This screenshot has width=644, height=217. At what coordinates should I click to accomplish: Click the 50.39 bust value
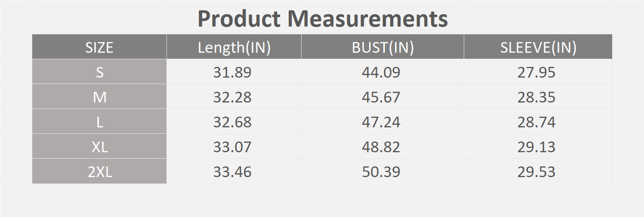[x=381, y=172]
